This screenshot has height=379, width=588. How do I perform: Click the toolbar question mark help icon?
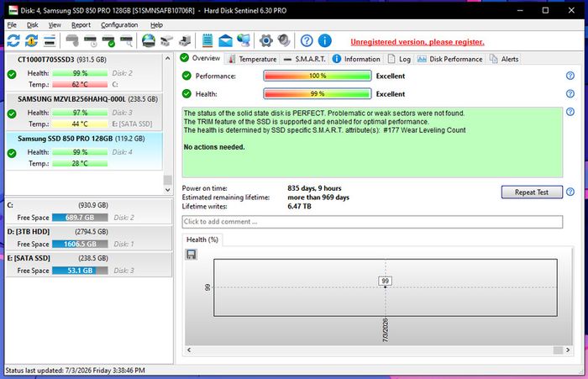click(x=307, y=40)
